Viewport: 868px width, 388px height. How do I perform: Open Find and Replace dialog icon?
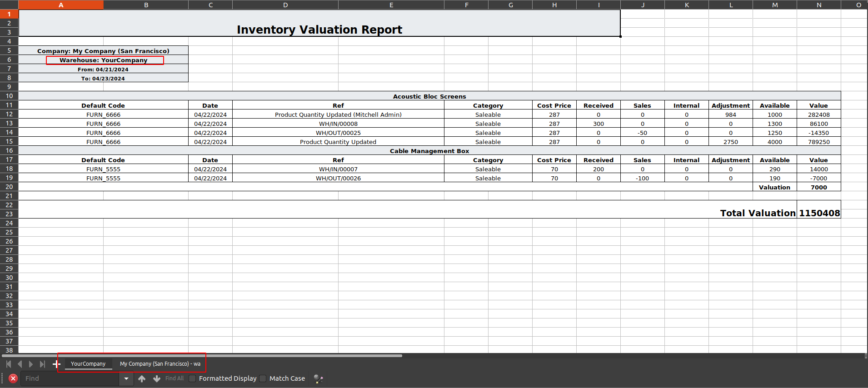click(x=318, y=378)
